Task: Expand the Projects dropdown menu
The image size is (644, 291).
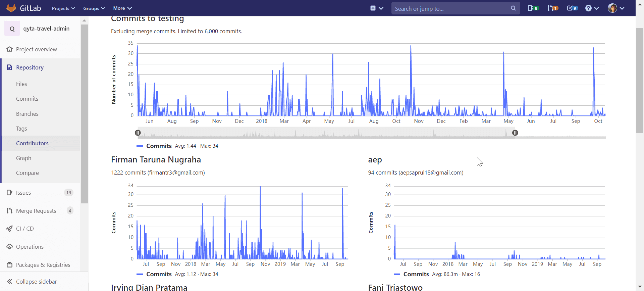Action: (x=63, y=8)
